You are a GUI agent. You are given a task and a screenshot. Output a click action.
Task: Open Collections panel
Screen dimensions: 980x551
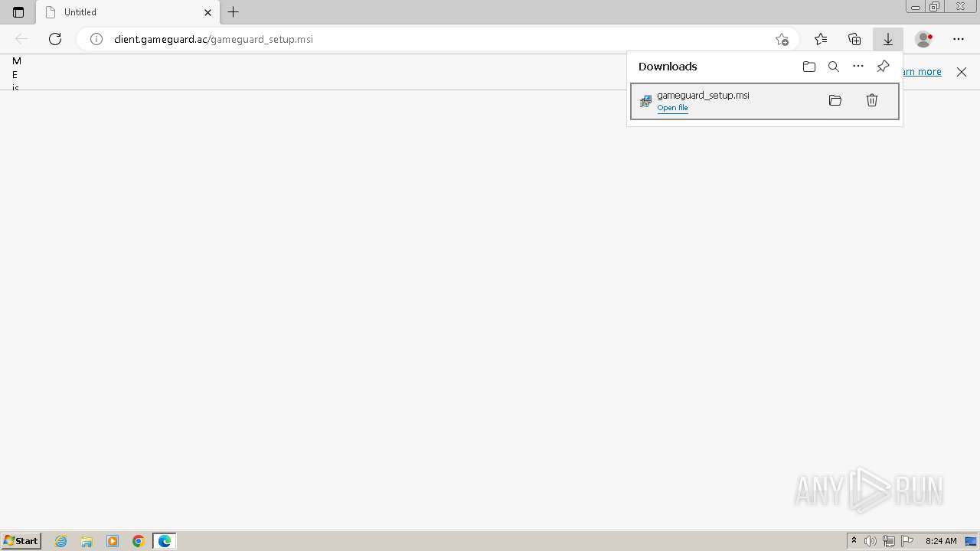click(854, 39)
